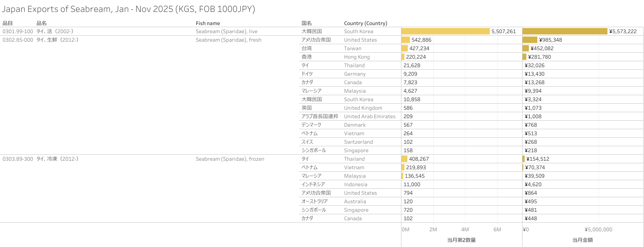Click the Japan Exports of Seabream title
Viewport: 644px width, 247px height.
129,9
